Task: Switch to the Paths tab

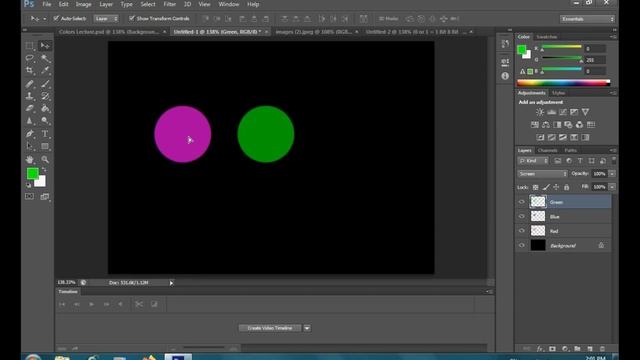Action: [571, 151]
